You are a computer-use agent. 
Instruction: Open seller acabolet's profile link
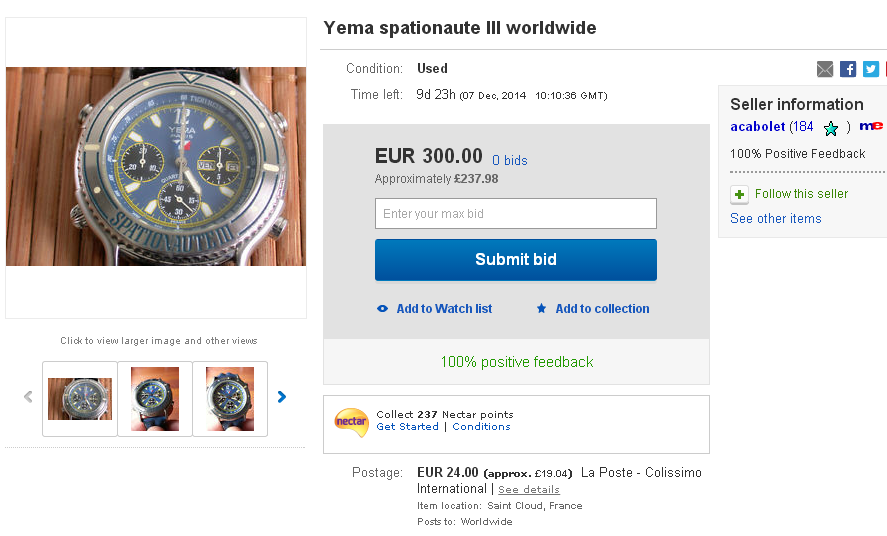tap(757, 127)
